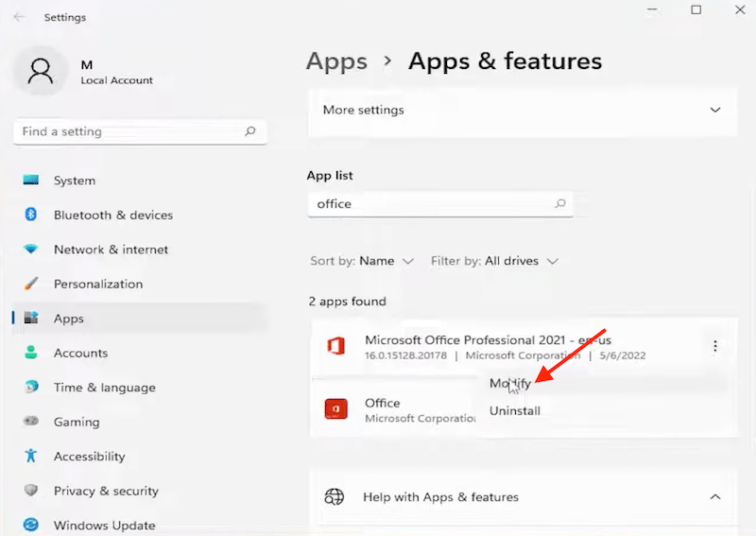Maximize the Settings window
Viewport: 756px width, 536px height.
[x=696, y=9]
